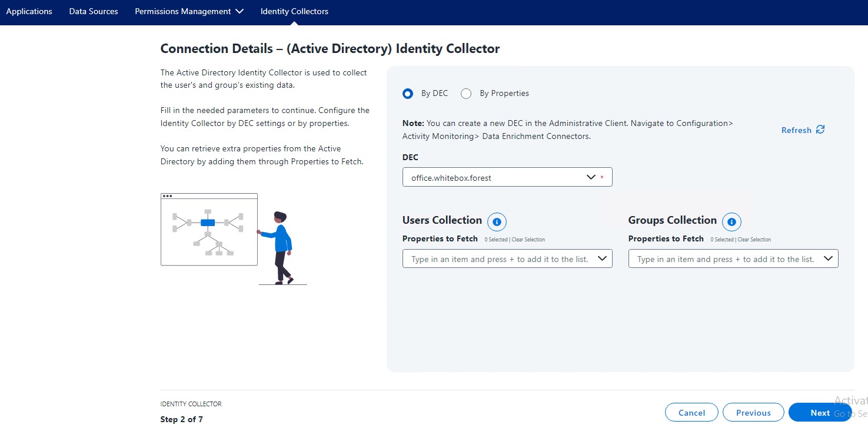
Task: Clear Selection for Groups Collection properties
Action: click(754, 240)
